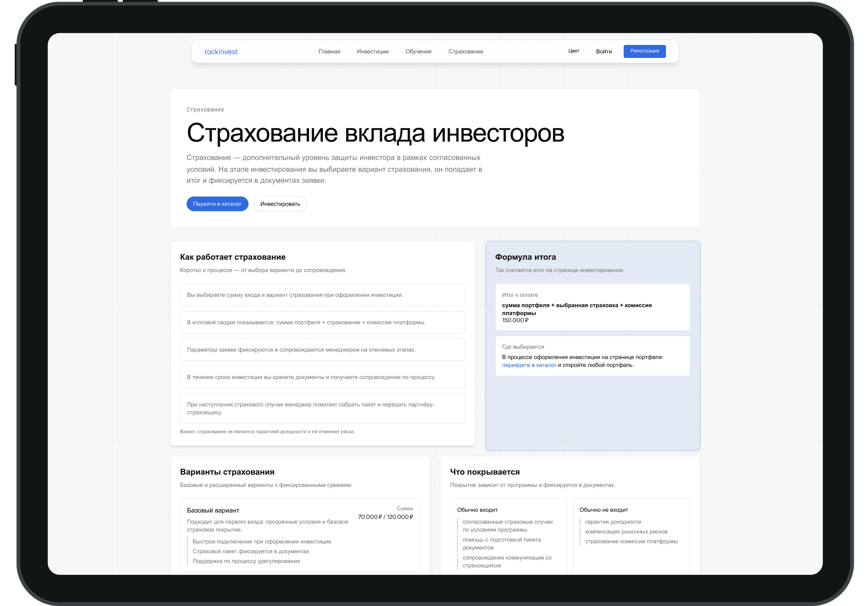Click the "Где выбирается" info card
Viewport: 868px width, 606px height.
point(592,355)
